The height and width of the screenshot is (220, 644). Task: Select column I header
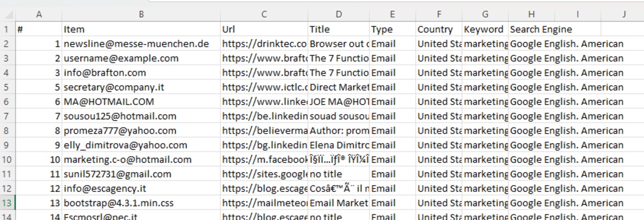click(577, 14)
